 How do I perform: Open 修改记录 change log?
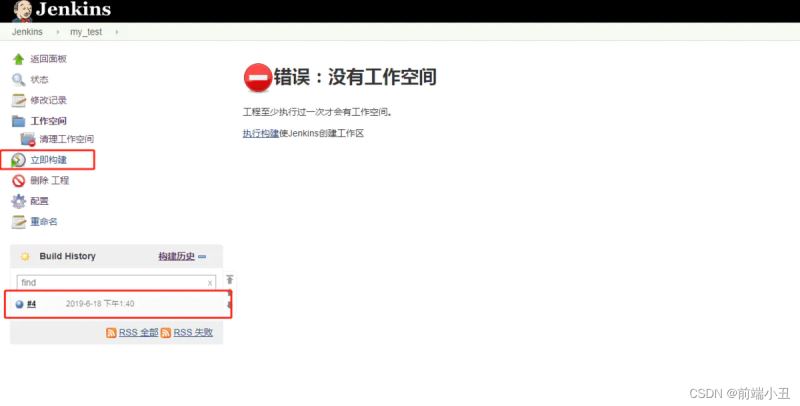(48, 100)
